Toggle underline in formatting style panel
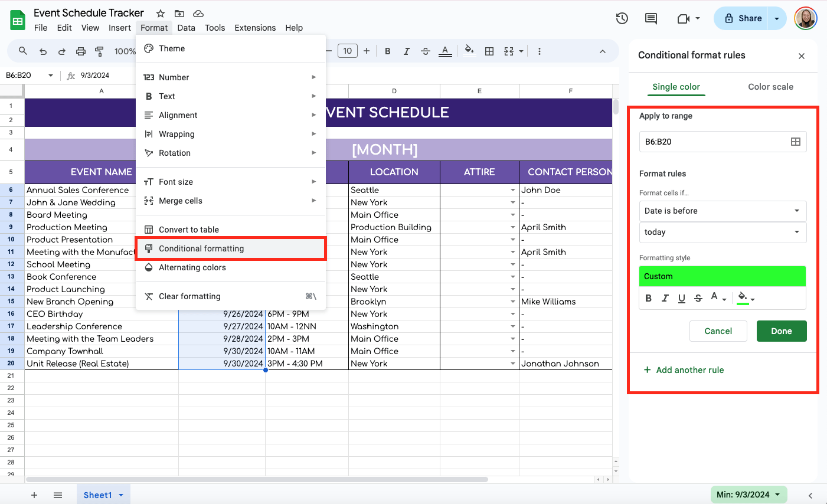827x504 pixels. [x=682, y=298]
